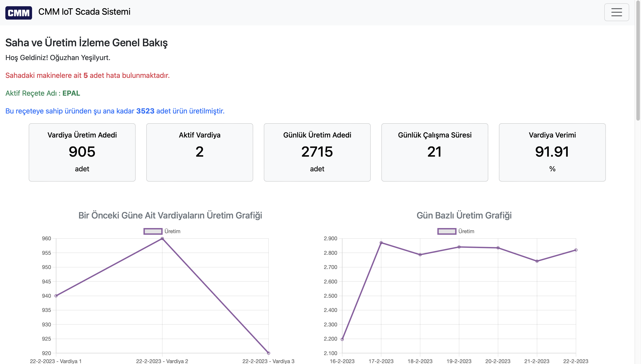
Task: Click the CMM logo icon
Action: (18, 12)
